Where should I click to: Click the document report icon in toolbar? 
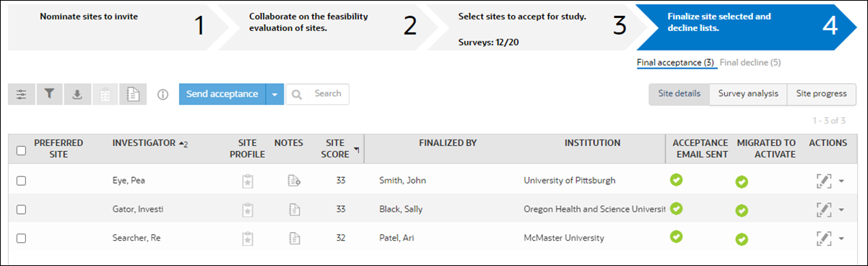pos(133,94)
